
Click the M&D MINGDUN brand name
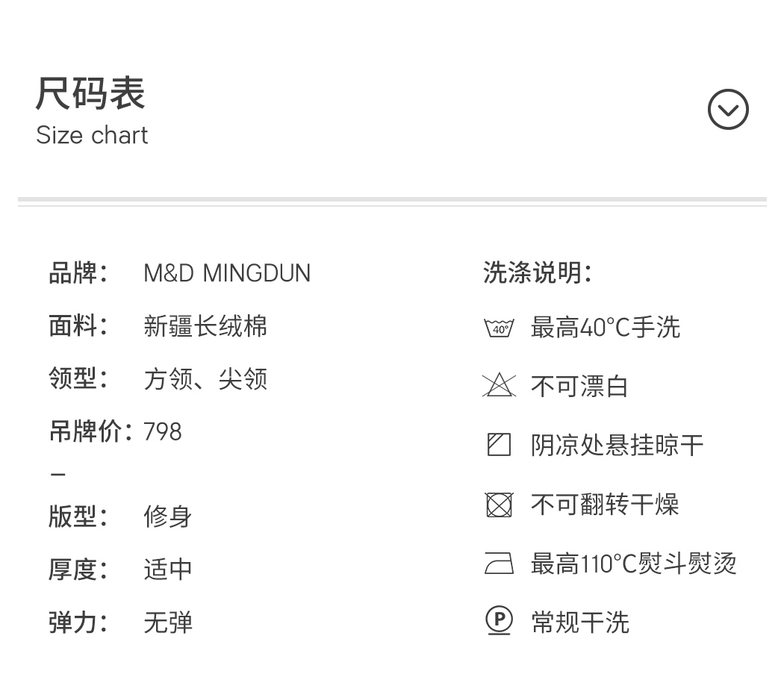pyautogui.click(x=227, y=273)
